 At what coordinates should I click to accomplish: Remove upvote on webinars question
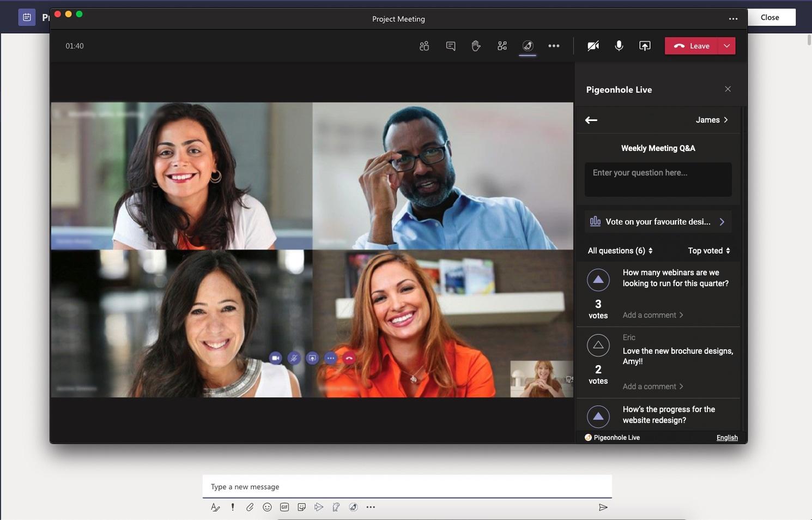coord(598,280)
